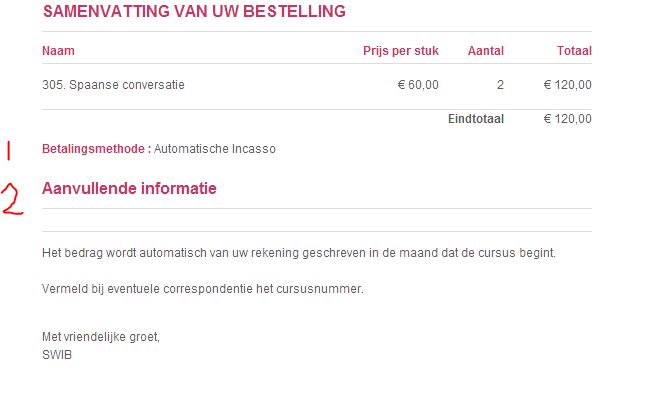Screen dimensions: 649x399
Task: Click the 'Aanvullende informatie' heading
Action: click(x=129, y=188)
